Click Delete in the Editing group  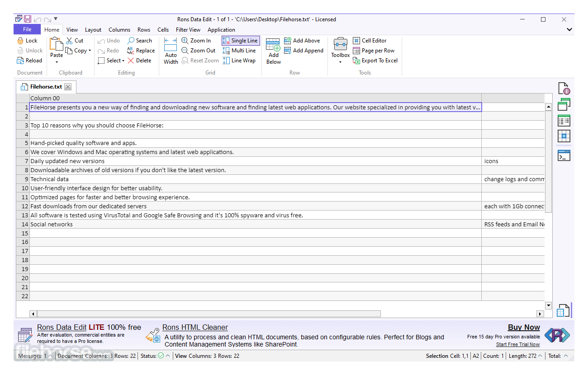point(139,61)
